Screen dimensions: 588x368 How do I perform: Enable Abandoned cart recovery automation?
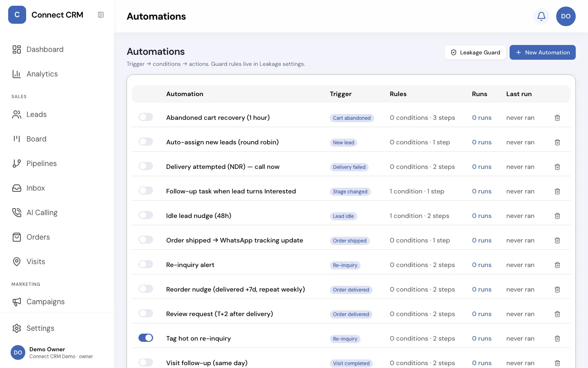(x=146, y=117)
